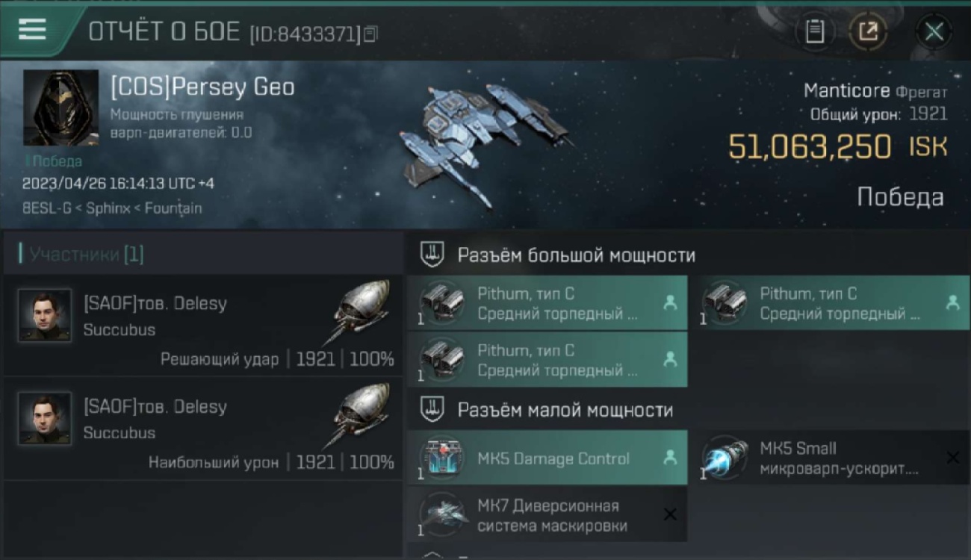Select the MK5 Damage Control module

tap(547, 458)
